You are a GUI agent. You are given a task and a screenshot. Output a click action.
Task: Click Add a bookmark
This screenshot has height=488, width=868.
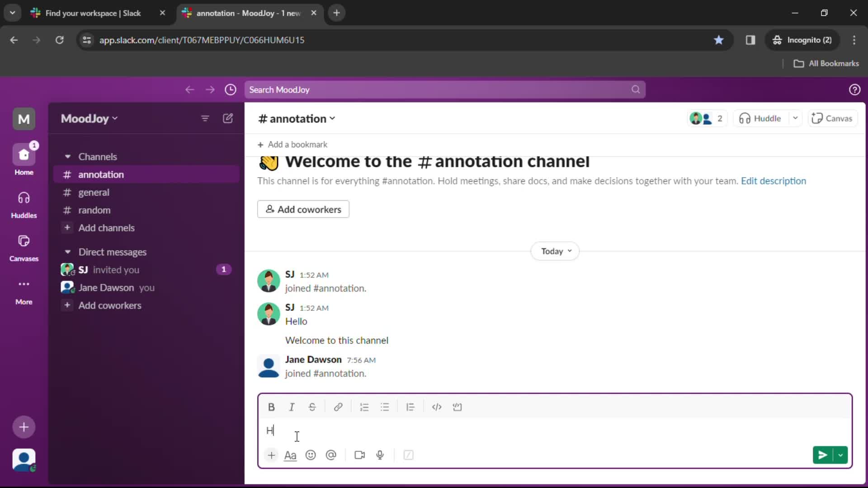292,145
